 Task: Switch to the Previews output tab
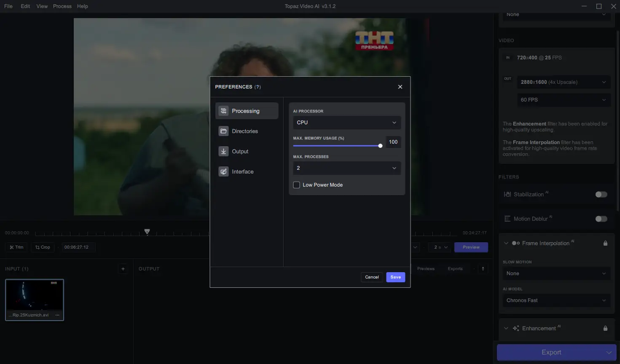(426, 269)
